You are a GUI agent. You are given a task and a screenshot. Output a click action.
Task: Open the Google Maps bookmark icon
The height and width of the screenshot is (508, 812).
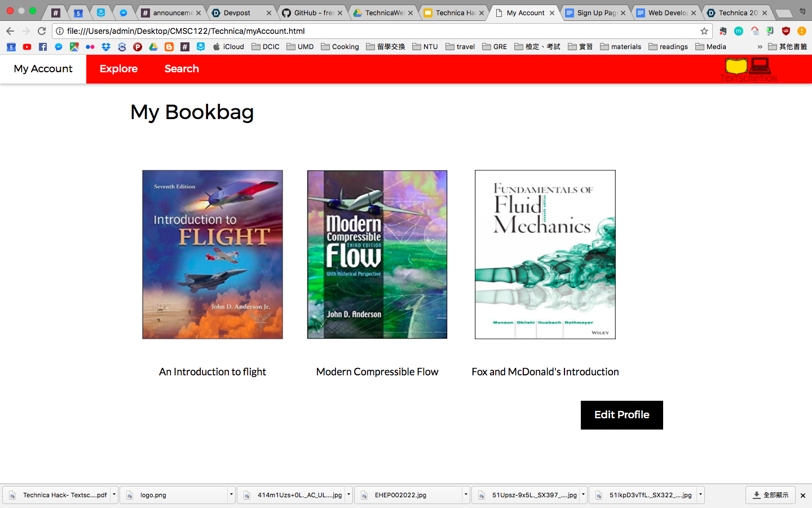74,47
